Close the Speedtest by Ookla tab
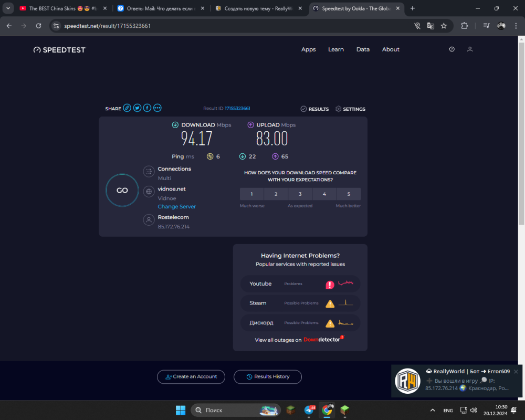This screenshot has height=420, width=525. click(398, 8)
